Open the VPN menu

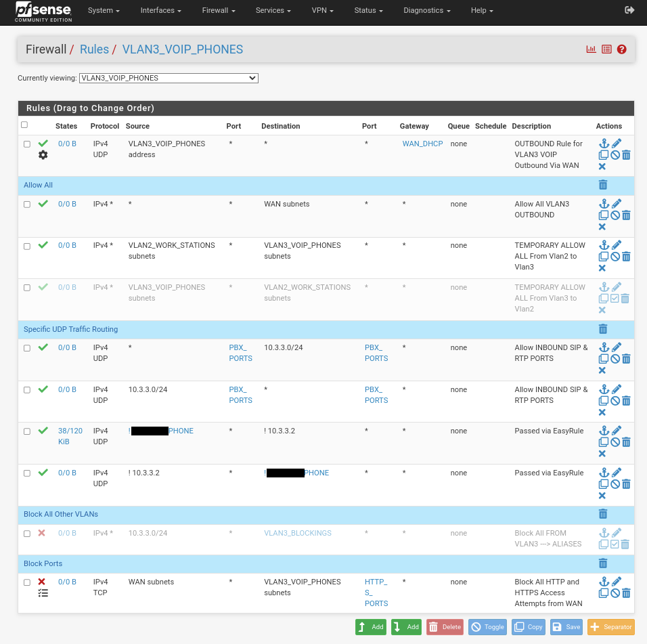click(x=322, y=10)
